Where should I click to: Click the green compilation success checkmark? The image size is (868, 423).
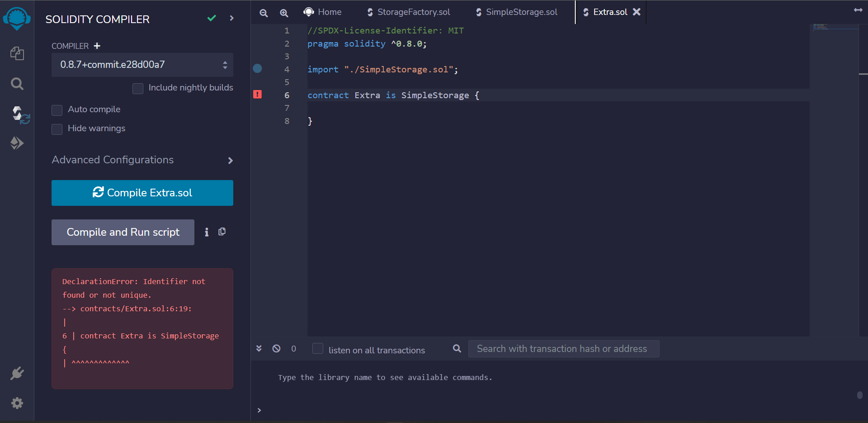click(x=212, y=18)
